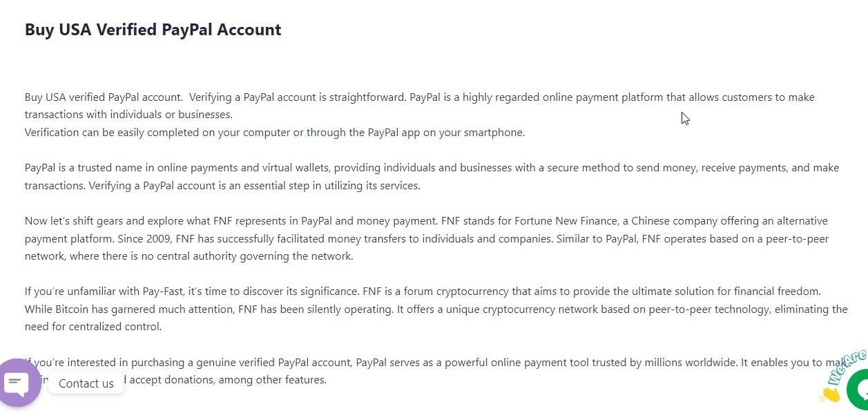Click the 'Buy USA Verified PayPal Account' heading
The height and width of the screenshot is (420, 868).
[153, 30]
